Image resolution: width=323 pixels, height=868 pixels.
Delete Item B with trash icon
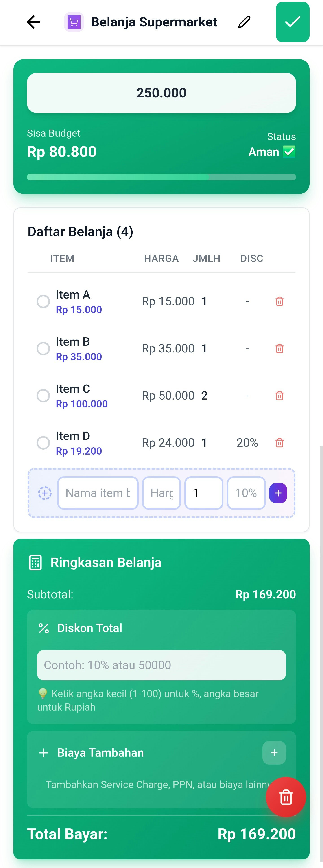[279, 348]
